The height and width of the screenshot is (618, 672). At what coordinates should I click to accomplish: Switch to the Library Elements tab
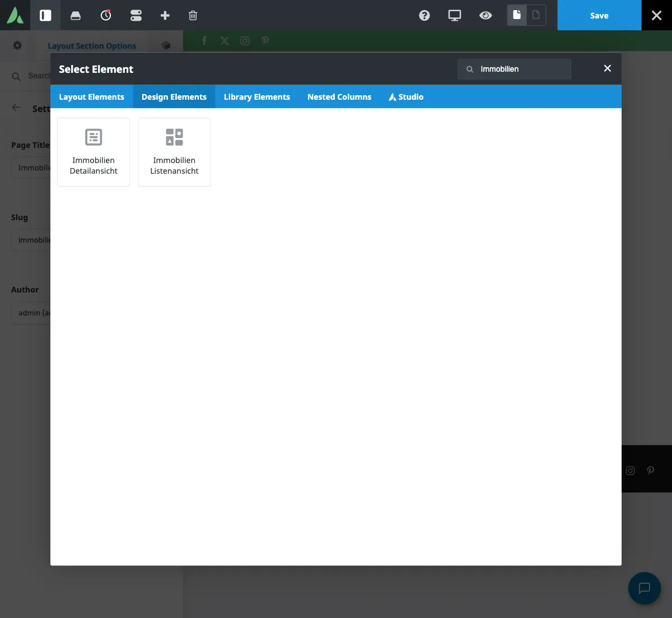257,97
